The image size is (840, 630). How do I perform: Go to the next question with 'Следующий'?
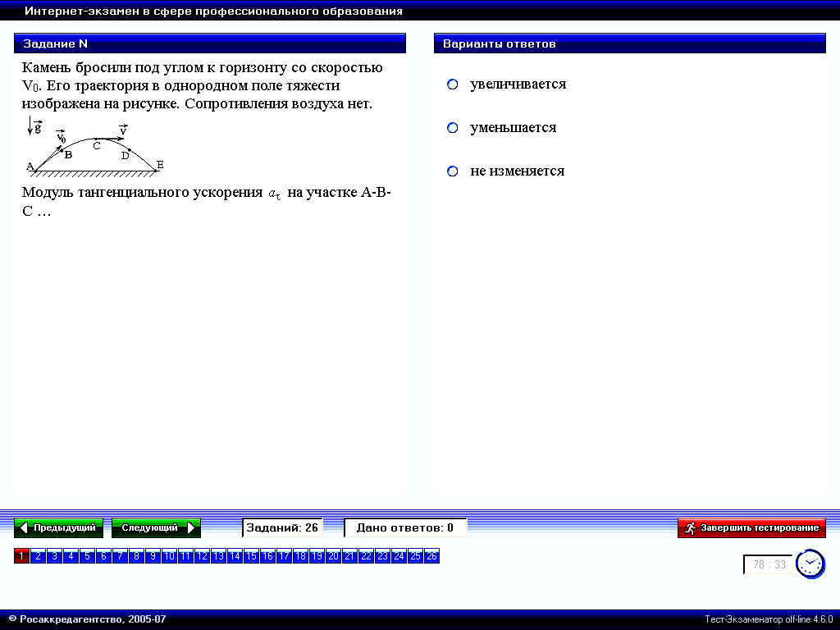pos(156,527)
